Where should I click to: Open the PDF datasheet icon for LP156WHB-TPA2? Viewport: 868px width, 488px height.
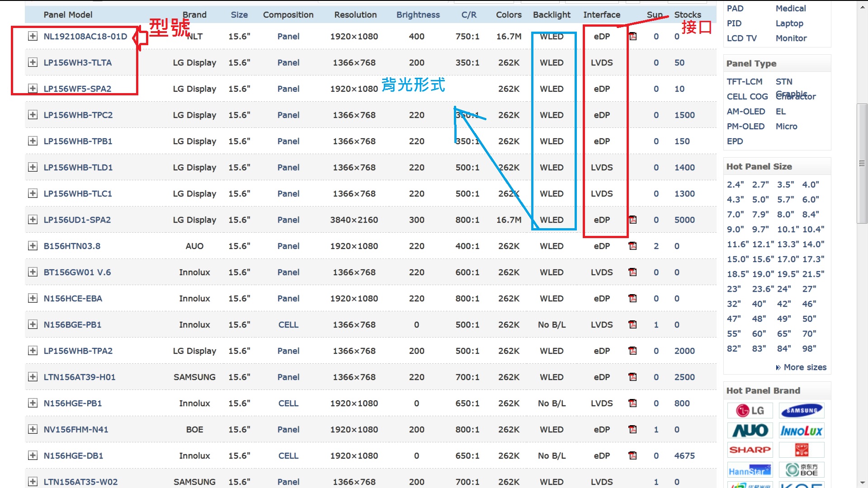[633, 351]
